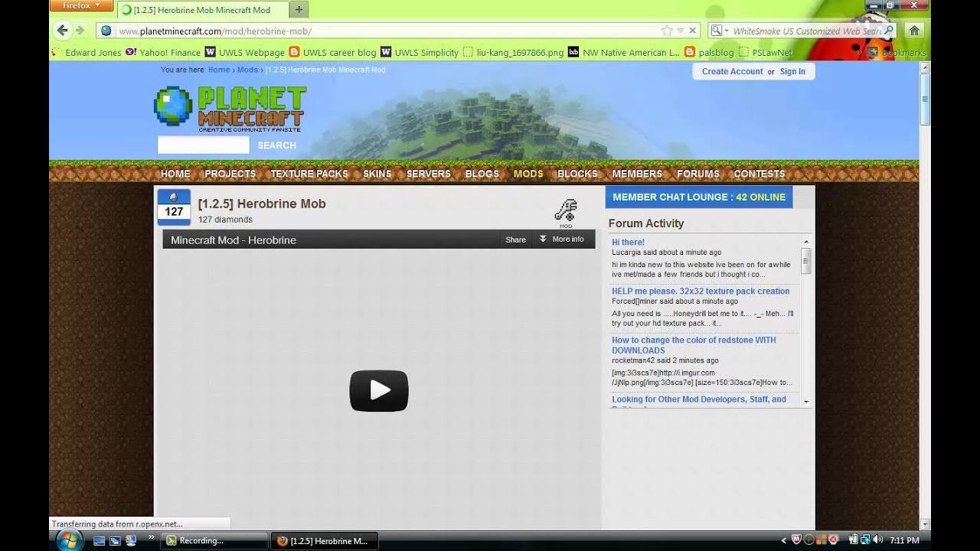
Task: Click the Firefox forward arrow button
Action: pos(80,31)
